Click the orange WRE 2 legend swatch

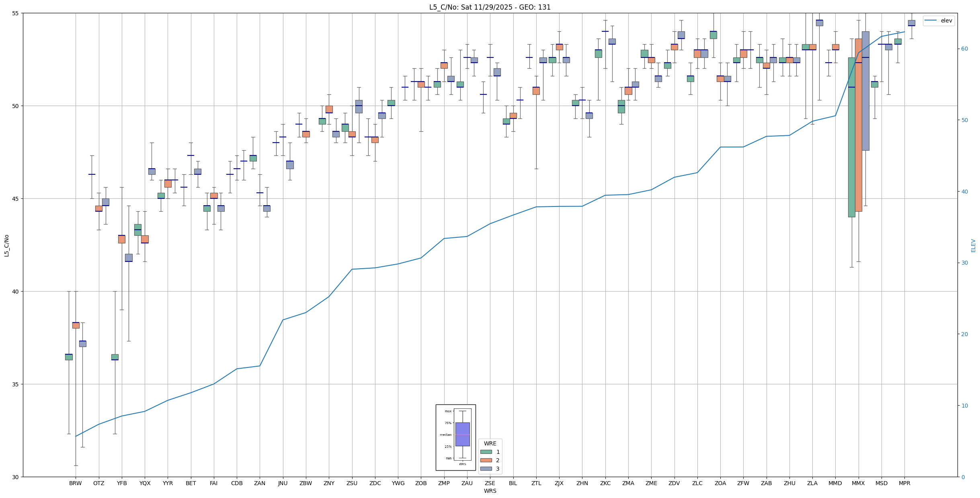pyautogui.click(x=486, y=460)
